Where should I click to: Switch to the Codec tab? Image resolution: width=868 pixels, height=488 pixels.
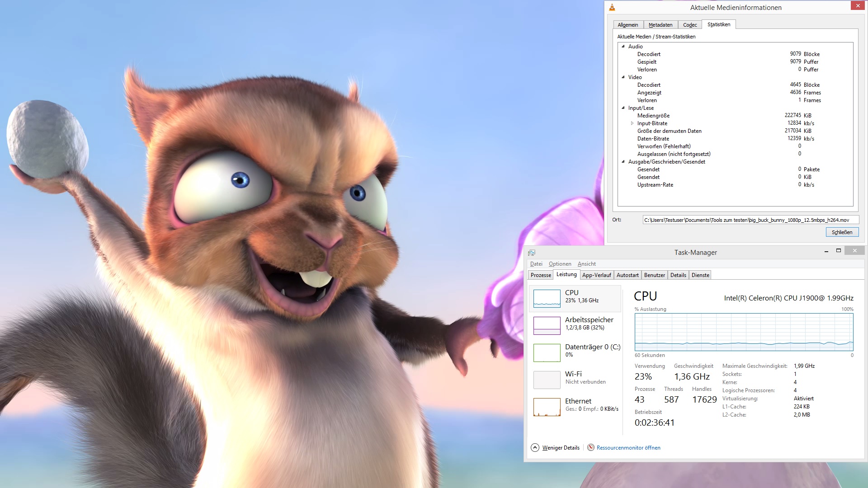point(690,25)
